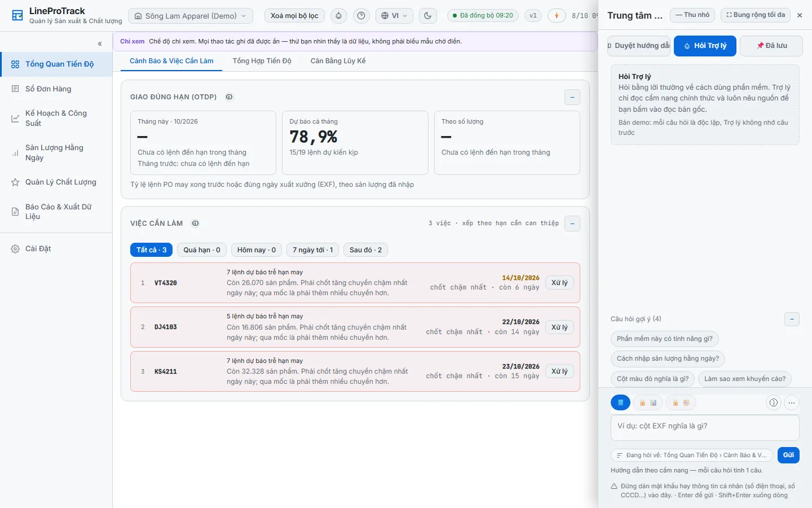Select the locked compass mode in assistant

point(681,402)
